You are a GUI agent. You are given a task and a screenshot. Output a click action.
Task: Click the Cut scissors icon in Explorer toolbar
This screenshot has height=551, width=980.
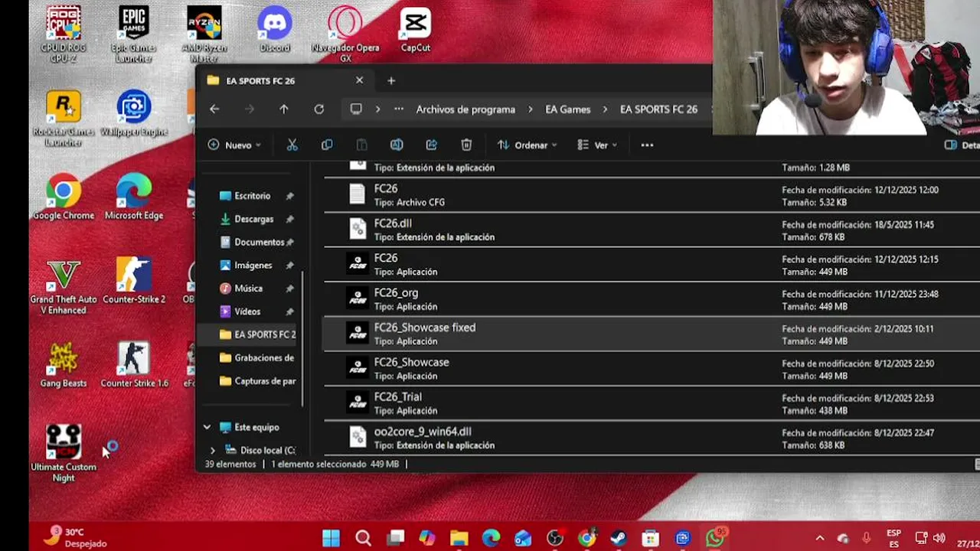292,145
